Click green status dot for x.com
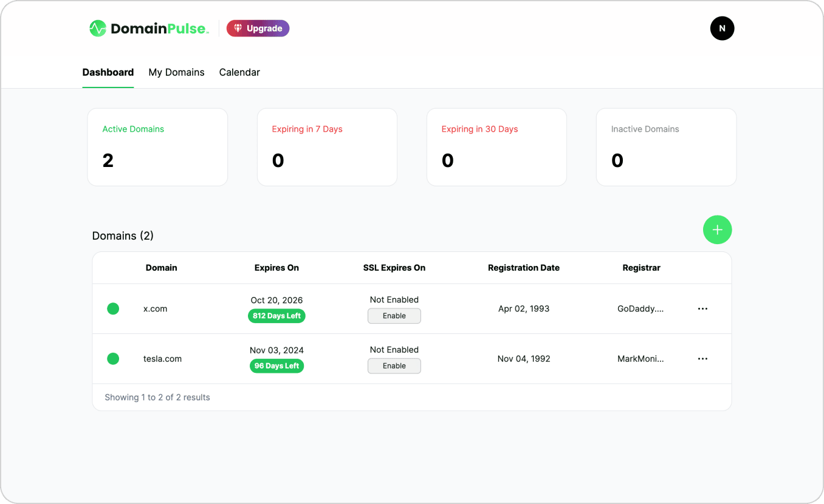 click(113, 308)
